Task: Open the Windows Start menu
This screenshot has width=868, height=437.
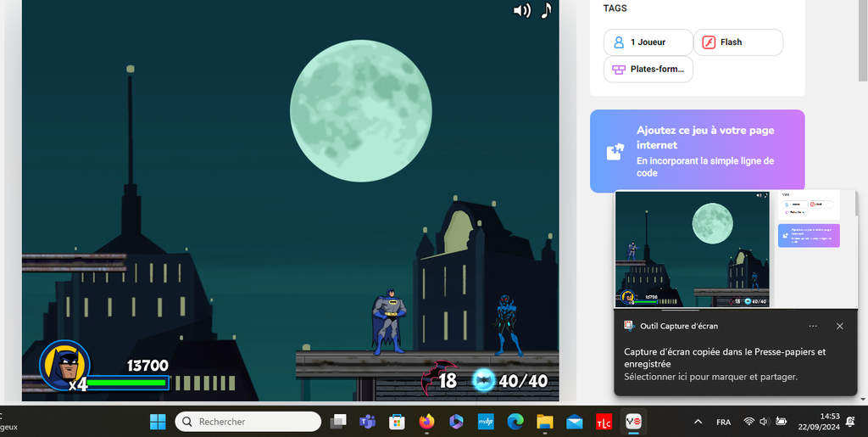Action: 158,422
